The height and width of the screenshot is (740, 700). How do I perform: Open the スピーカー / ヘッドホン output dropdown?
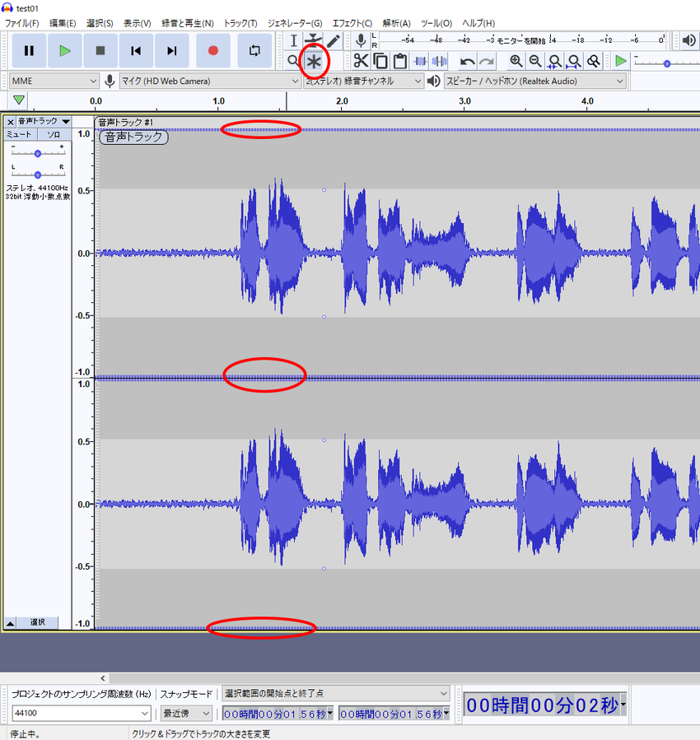pyautogui.click(x=534, y=81)
